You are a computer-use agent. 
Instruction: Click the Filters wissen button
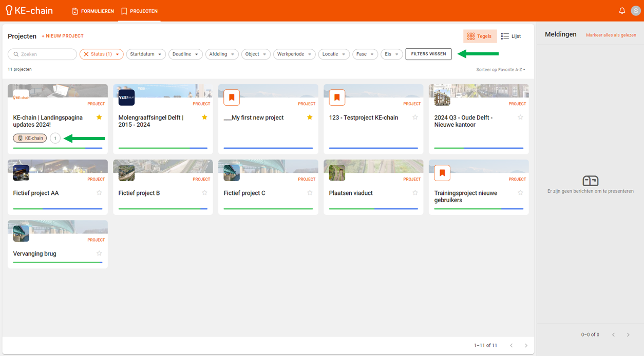tap(428, 54)
